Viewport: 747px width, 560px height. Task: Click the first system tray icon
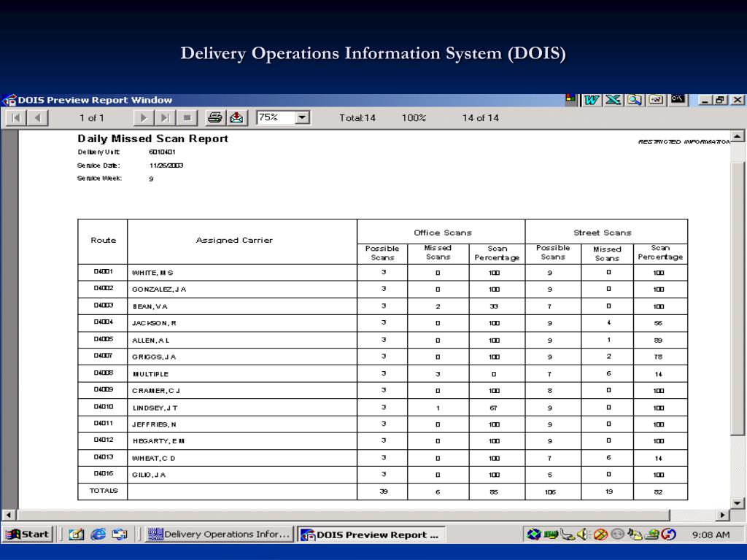[x=533, y=534]
